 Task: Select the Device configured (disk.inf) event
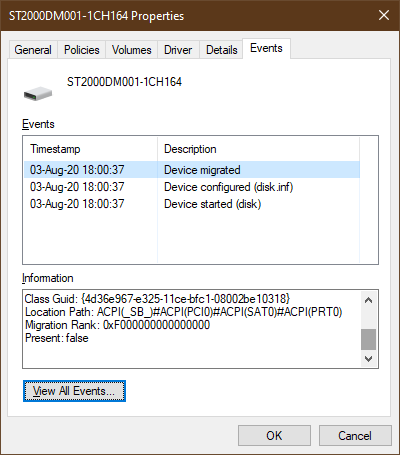192,187
